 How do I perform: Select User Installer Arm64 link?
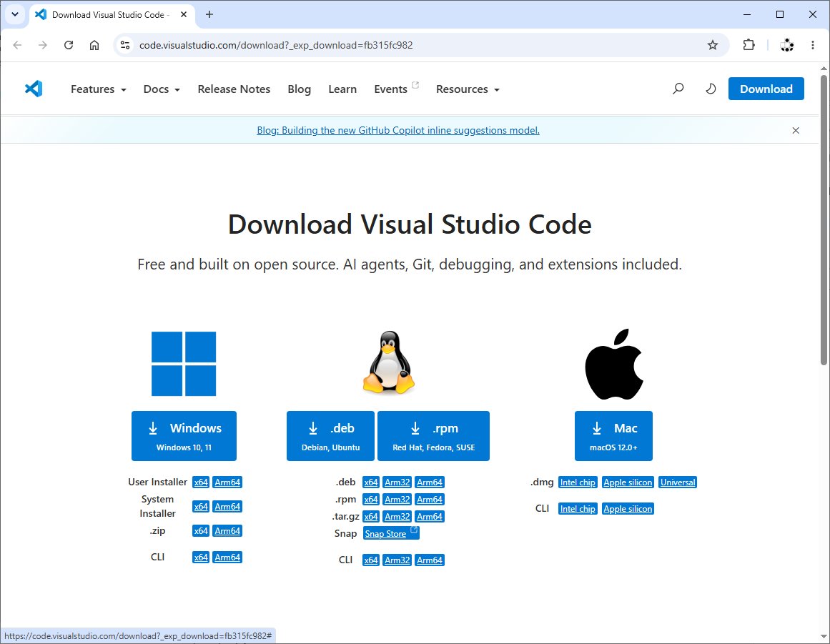pos(227,482)
